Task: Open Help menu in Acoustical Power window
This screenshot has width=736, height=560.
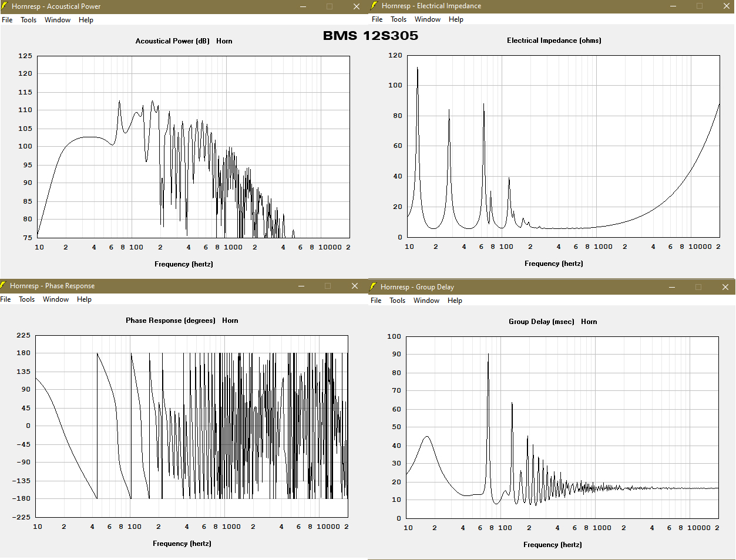Action: (x=86, y=20)
